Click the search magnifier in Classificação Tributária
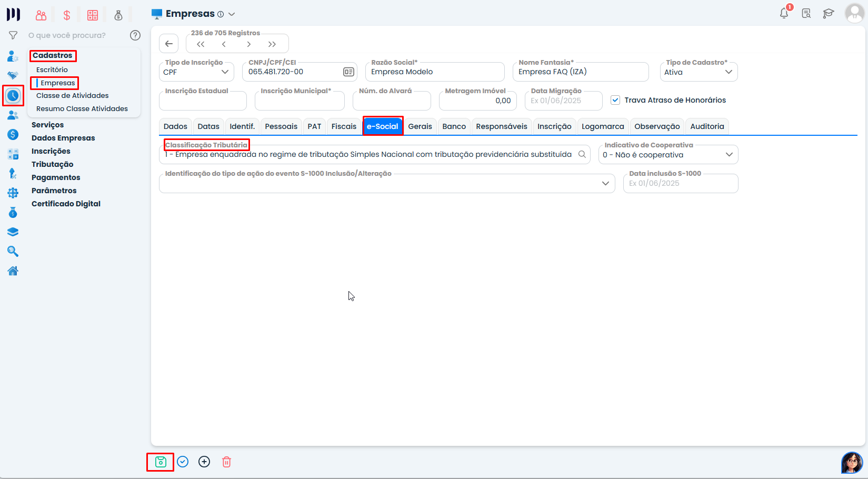 582,154
